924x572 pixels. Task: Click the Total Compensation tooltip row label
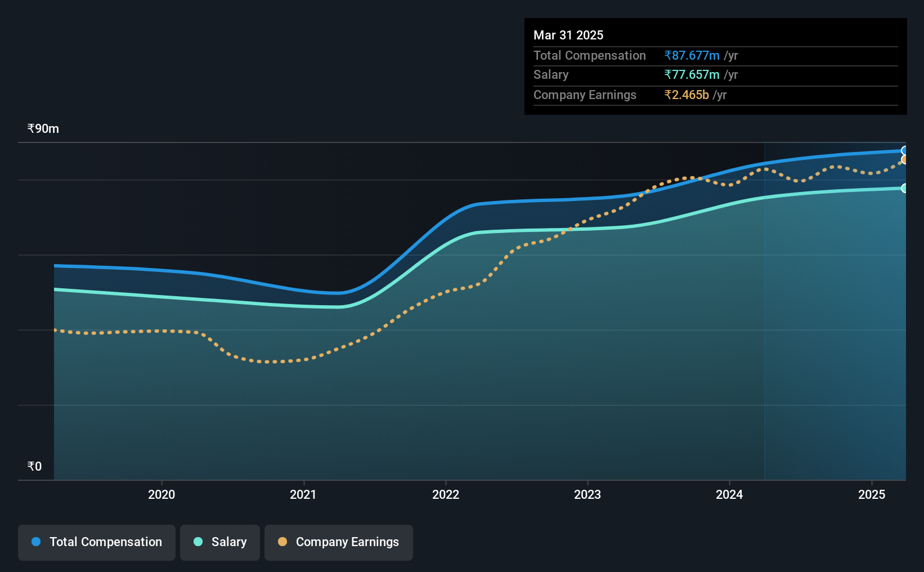[590, 55]
